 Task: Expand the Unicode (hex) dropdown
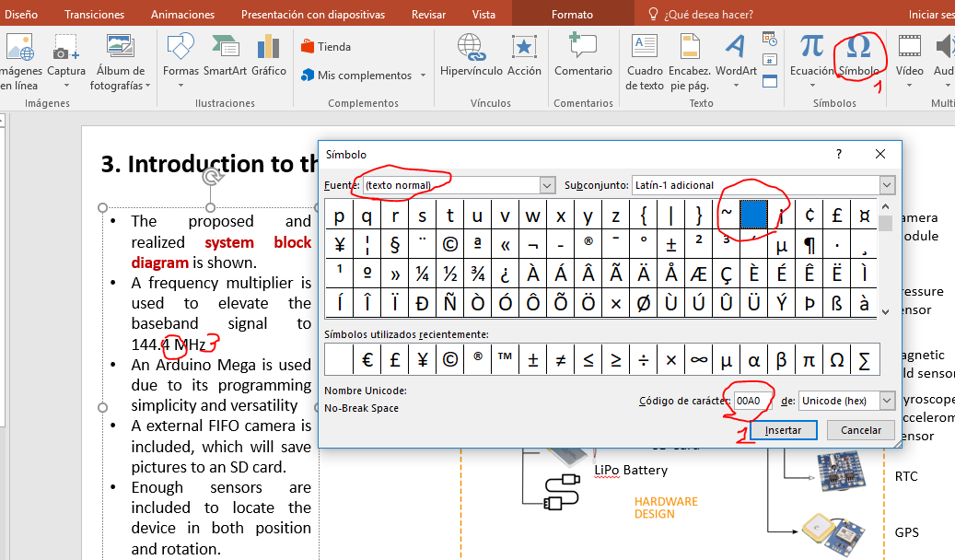point(886,401)
